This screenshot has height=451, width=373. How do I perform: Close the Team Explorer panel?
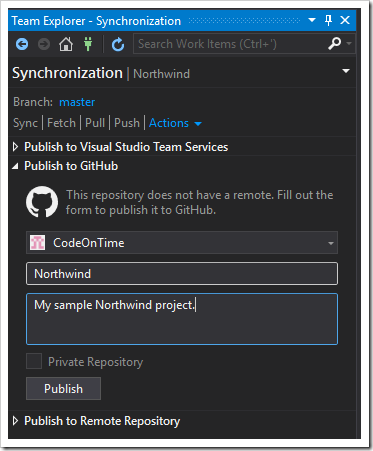(x=345, y=20)
